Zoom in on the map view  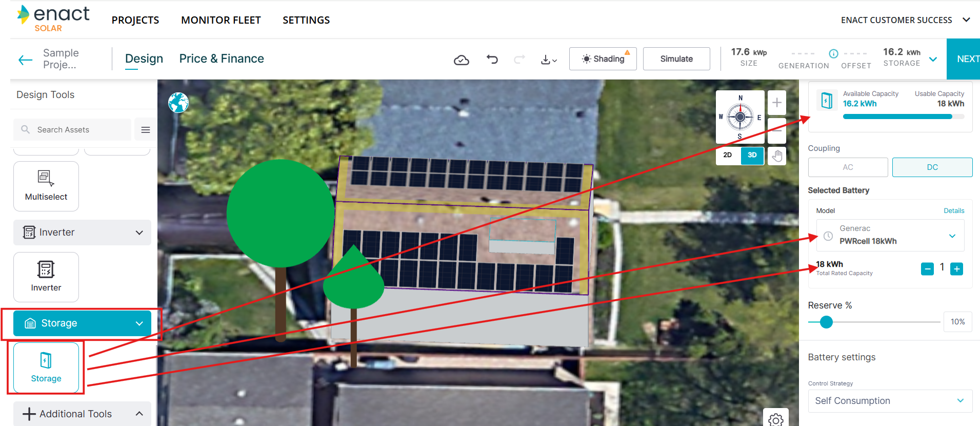tap(777, 103)
